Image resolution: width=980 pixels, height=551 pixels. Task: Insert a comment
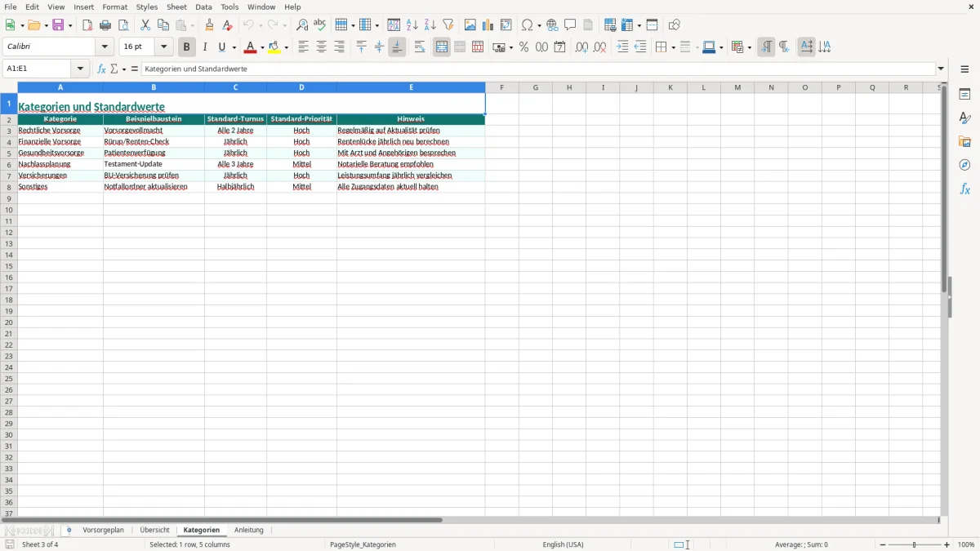click(570, 25)
